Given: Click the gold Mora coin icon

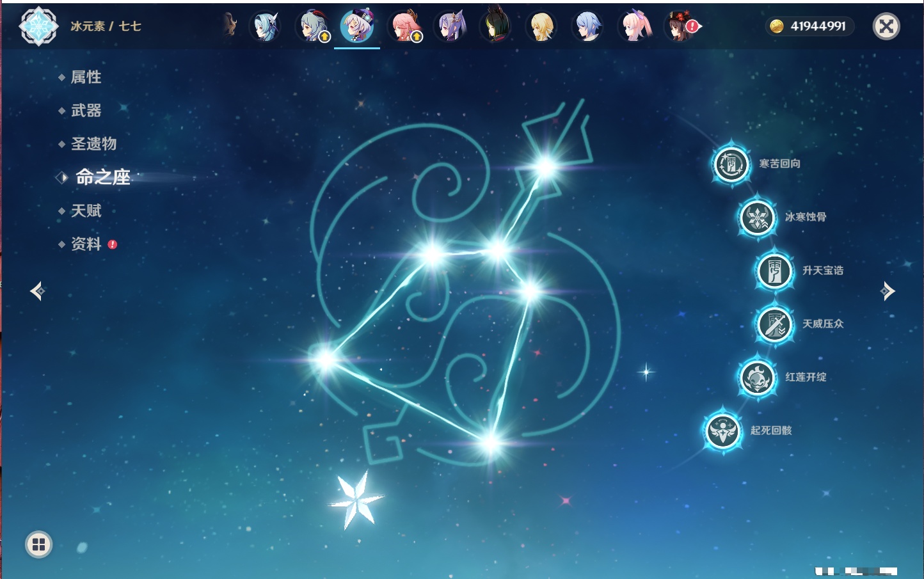Looking at the screenshot, I should 777,26.
